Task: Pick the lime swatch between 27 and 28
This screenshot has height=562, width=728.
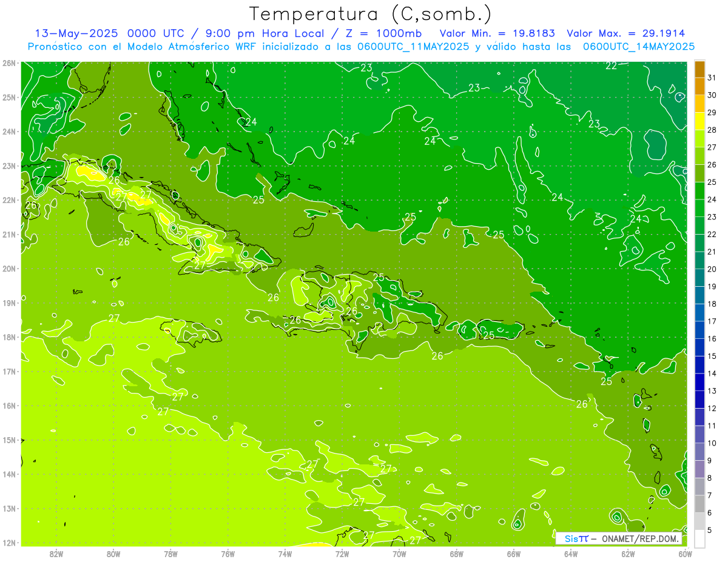Action: (699, 138)
